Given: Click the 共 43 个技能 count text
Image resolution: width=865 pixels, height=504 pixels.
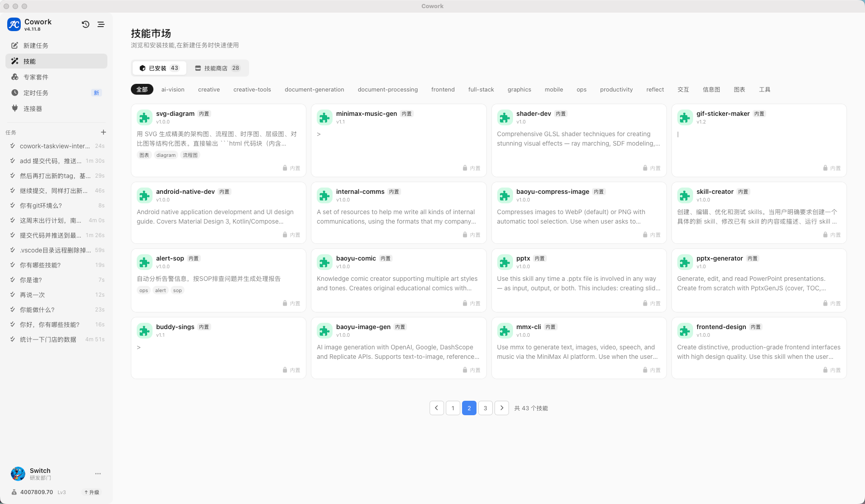Looking at the screenshot, I should 531,408.
